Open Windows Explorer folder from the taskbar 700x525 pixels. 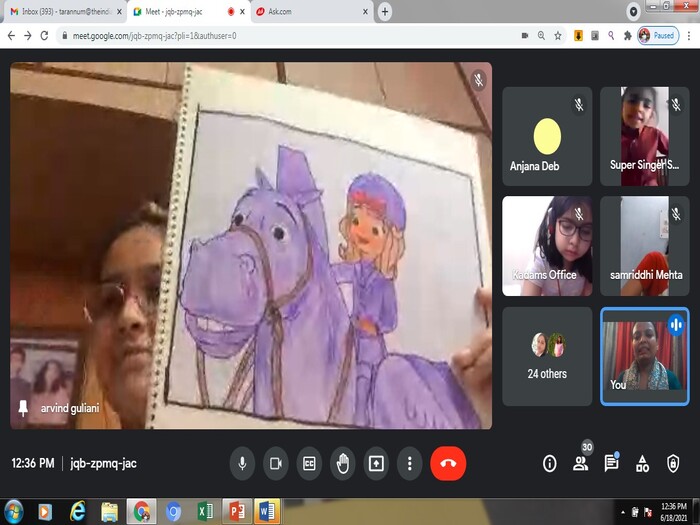[x=109, y=512]
